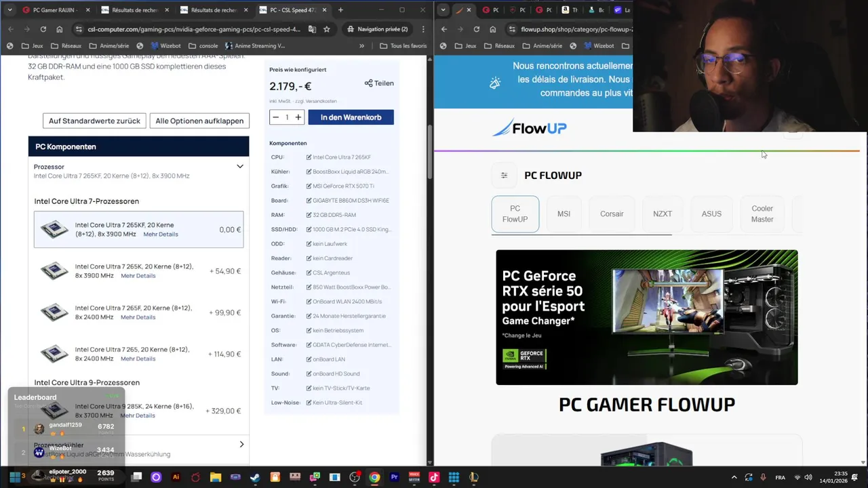Image resolution: width=868 pixels, height=488 pixels.
Task: Click edit icon beside Kühler BoostBoxx Liquid
Action: click(x=309, y=171)
